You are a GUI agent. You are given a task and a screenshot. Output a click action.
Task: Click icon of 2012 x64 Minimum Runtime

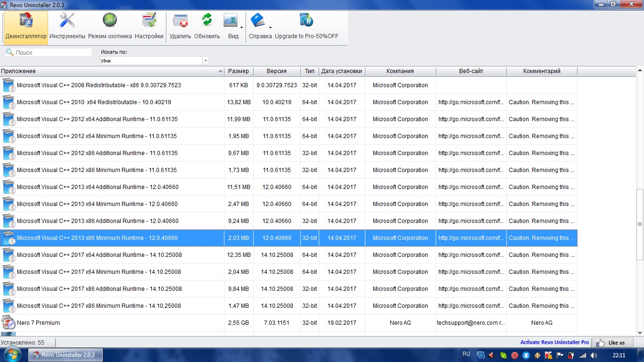point(9,136)
